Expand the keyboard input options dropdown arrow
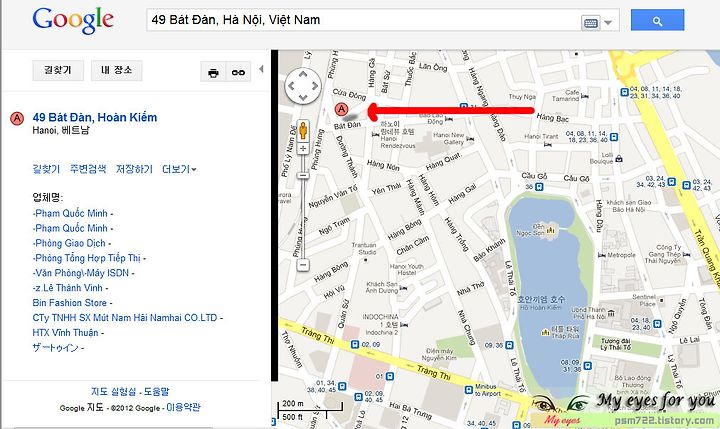Screen dimensions: 720x429 coord(608,23)
